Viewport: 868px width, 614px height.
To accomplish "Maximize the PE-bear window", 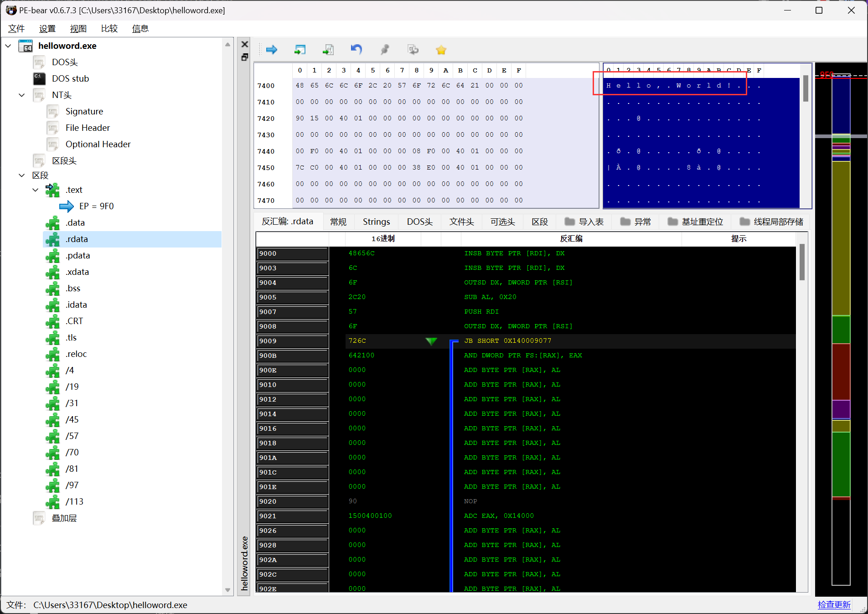I will coord(819,10).
